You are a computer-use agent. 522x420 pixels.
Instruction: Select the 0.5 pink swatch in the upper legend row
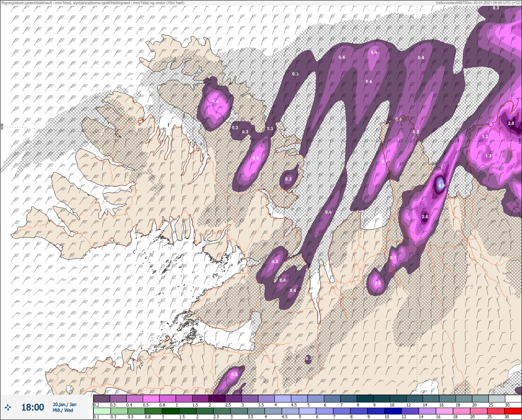pyautogui.click(x=151, y=398)
